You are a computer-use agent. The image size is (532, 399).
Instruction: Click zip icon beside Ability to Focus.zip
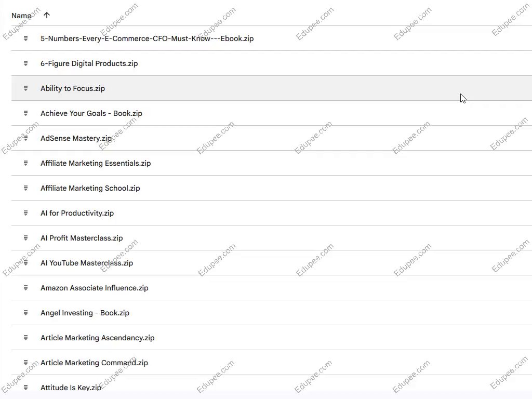coord(25,88)
